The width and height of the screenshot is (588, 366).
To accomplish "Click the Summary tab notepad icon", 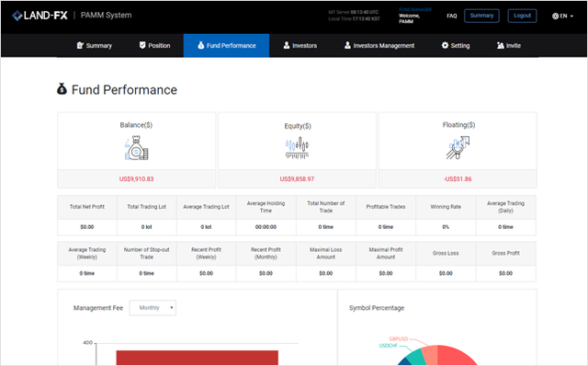I will tap(80, 45).
